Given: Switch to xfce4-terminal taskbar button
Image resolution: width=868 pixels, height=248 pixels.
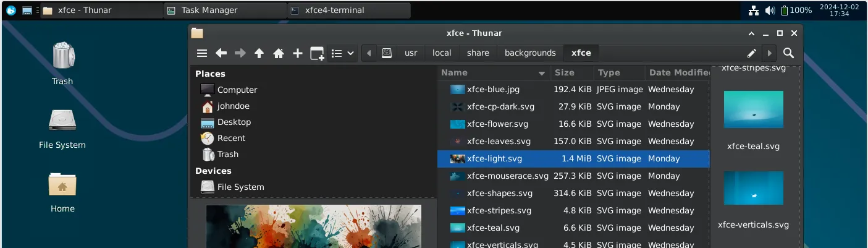Looking at the screenshot, I should click(x=349, y=10).
